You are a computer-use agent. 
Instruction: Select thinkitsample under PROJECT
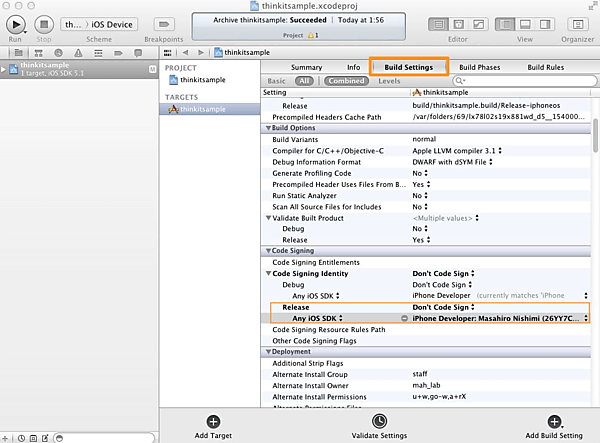click(x=203, y=79)
